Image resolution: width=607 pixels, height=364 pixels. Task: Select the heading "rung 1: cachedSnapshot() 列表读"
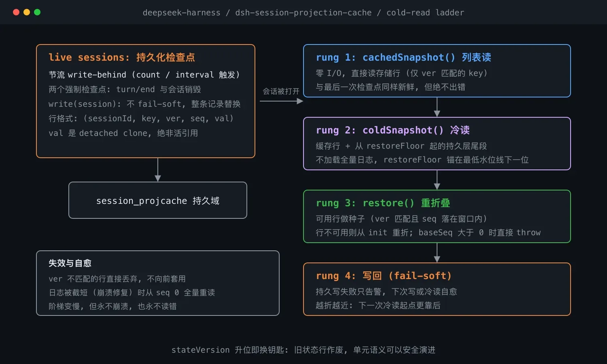tap(403, 57)
